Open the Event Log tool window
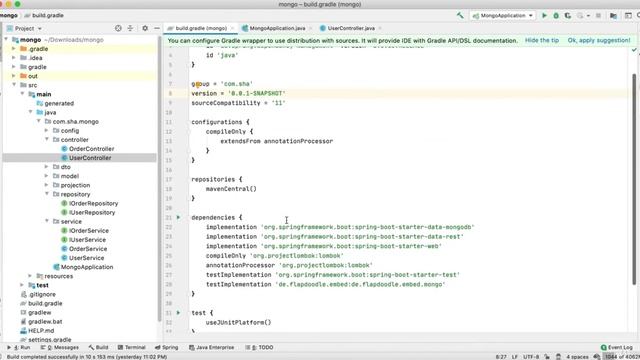640x360 pixels. coord(617,347)
